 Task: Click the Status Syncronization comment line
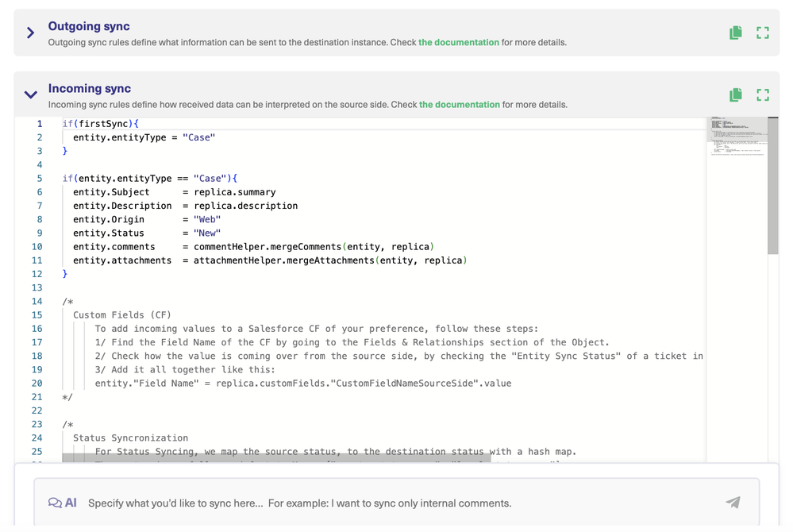(x=130, y=438)
